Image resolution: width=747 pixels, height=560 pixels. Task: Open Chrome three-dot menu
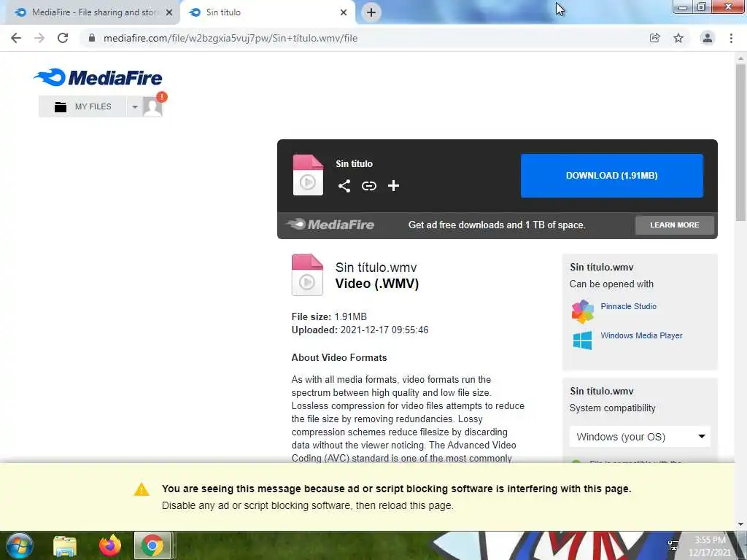[x=731, y=38]
